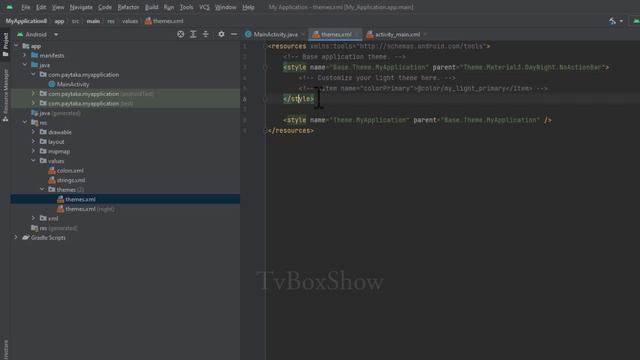
Task: Click the app breadcrumb
Action: pyautogui.click(x=59, y=21)
